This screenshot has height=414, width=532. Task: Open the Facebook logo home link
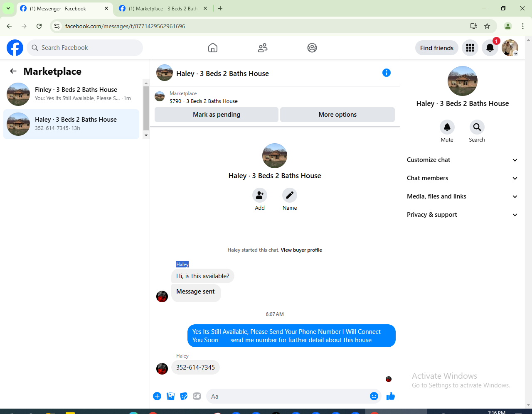click(x=15, y=48)
